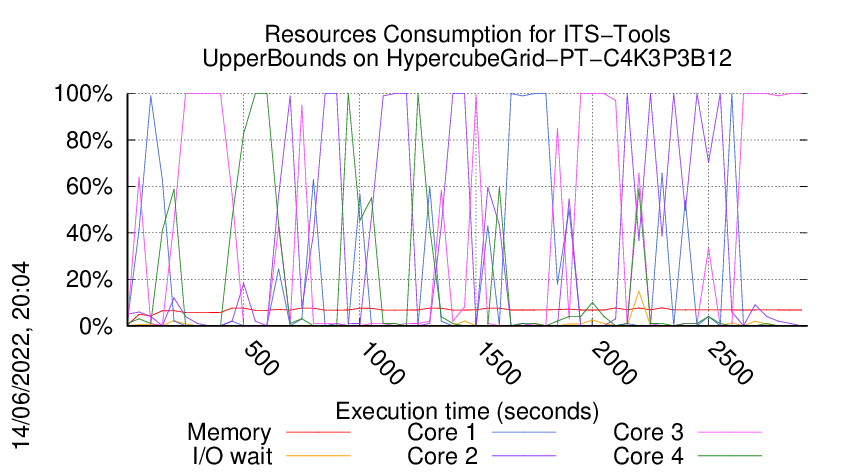This screenshot has width=850, height=475.
Task: Click the 100% y-axis label
Action: click(x=83, y=94)
